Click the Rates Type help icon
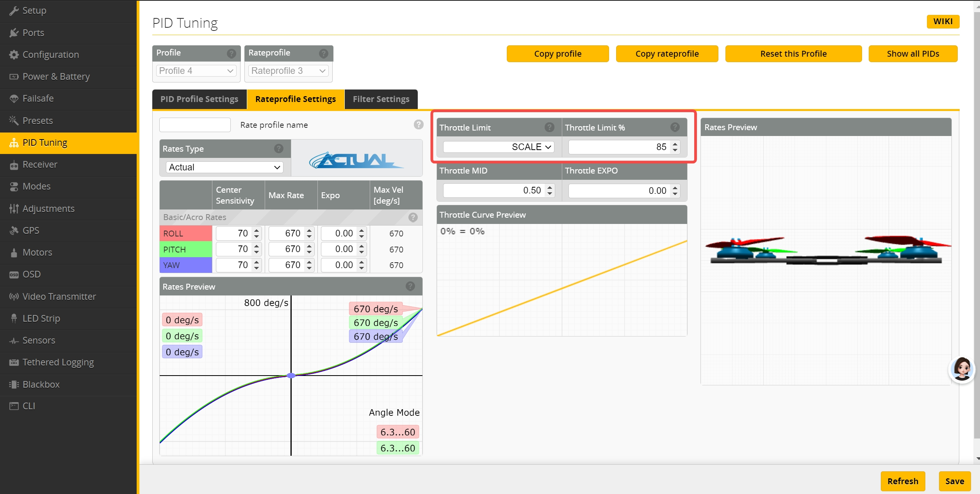The image size is (980, 494). 278,149
